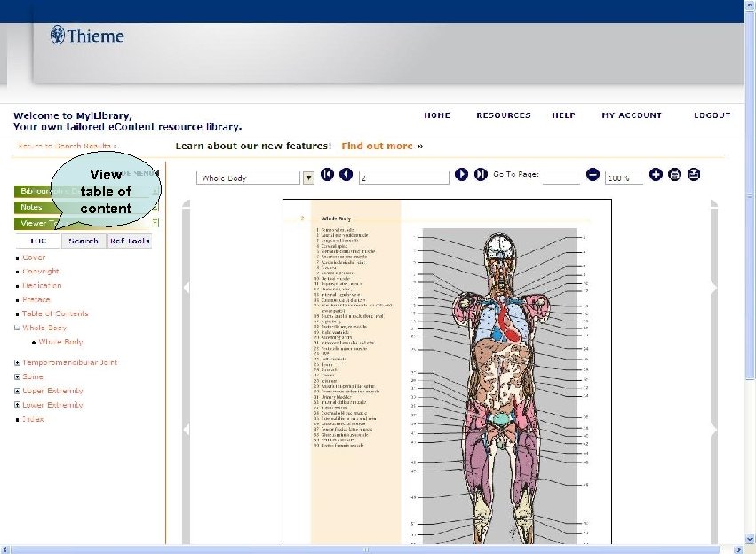Click the vertical scrollbar down arrow
This screenshot has height=554, width=756.
pyautogui.click(x=750, y=539)
